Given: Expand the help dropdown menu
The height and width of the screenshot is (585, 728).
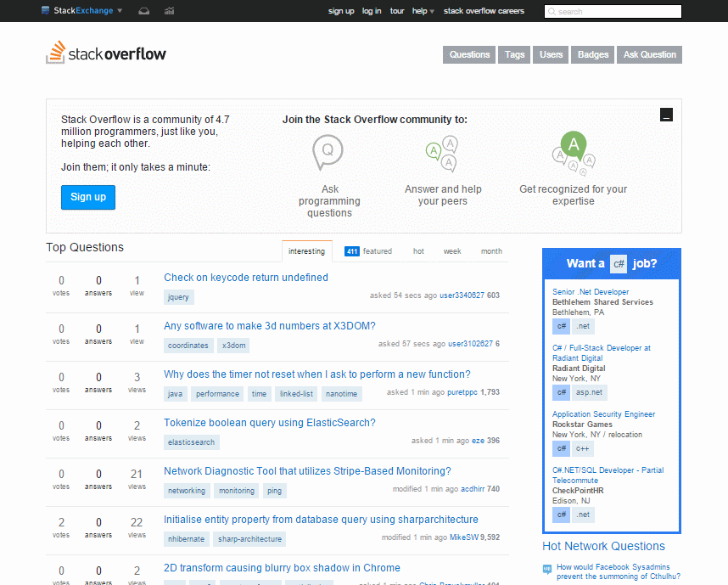Looking at the screenshot, I should pyautogui.click(x=423, y=11).
